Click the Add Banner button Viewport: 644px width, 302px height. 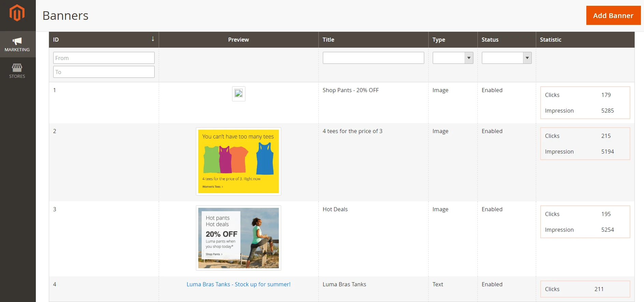click(613, 15)
